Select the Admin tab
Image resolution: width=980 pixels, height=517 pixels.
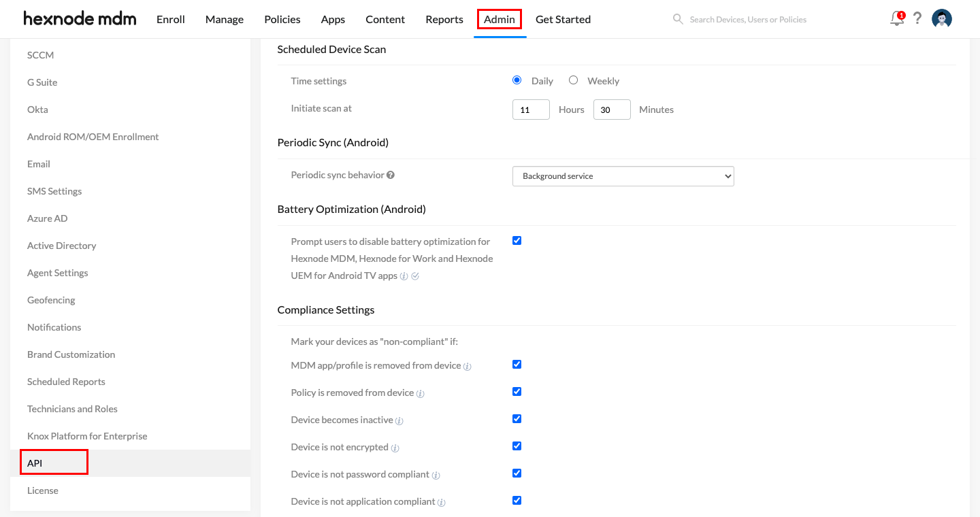point(500,19)
